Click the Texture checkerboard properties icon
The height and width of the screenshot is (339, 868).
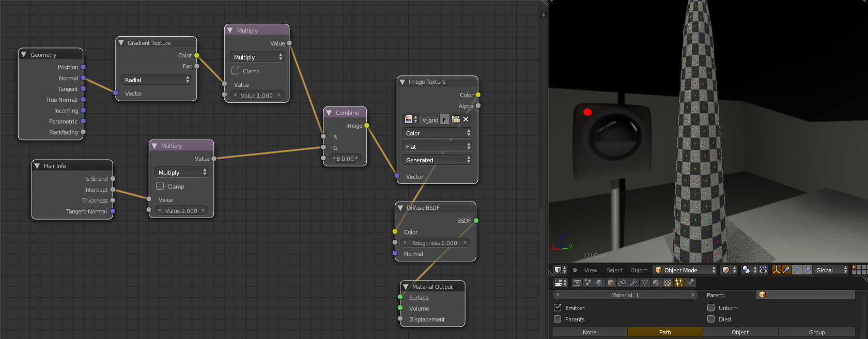(x=668, y=283)
